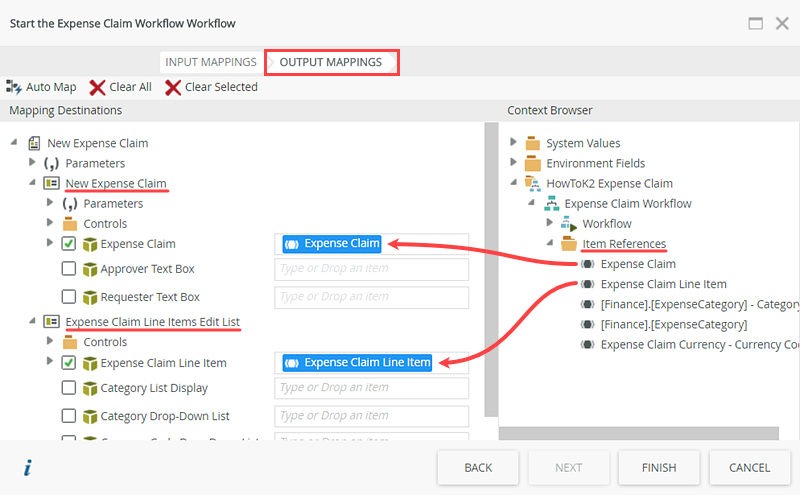Screen dimensions: 800x495
Task: Select the Output Mappings tab
Action: (331, 62)
